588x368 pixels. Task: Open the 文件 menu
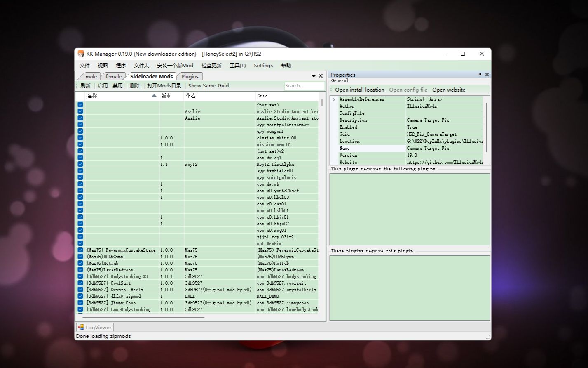[84, 66]
